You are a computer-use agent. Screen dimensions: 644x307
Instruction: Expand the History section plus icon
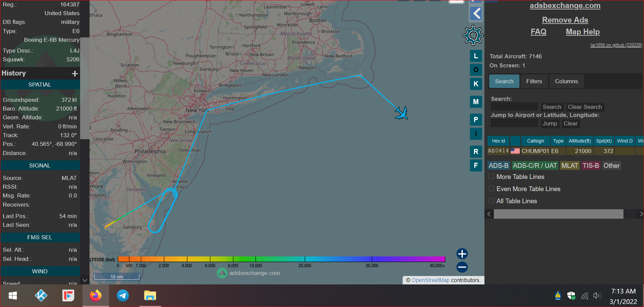pyautogui.click(x=75, y=73)
